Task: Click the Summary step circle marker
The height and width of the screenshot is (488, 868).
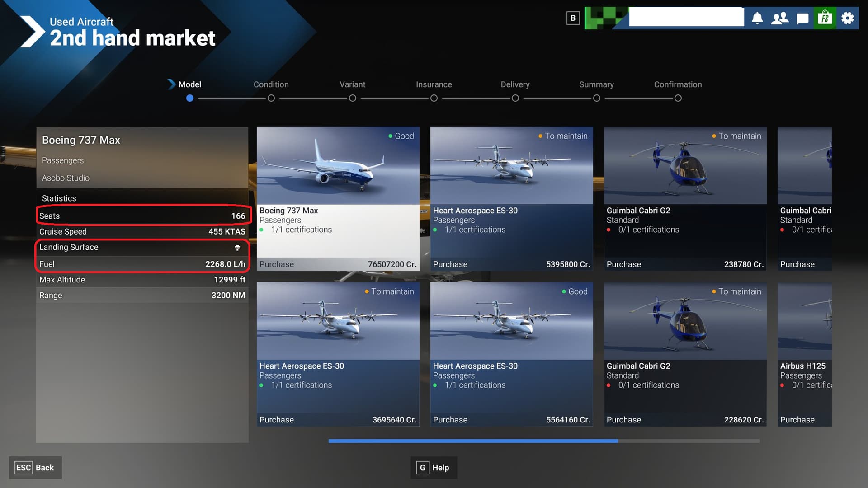Action: (x=597, y=98)
